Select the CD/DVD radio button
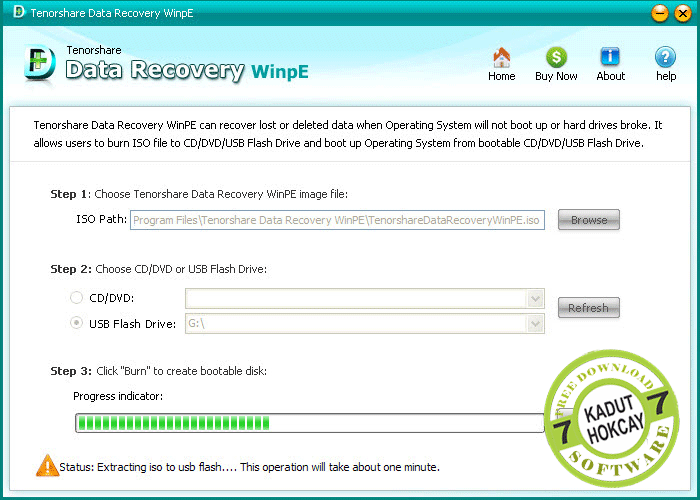Screen dimensions: 700x500 [x=76, y=297]
